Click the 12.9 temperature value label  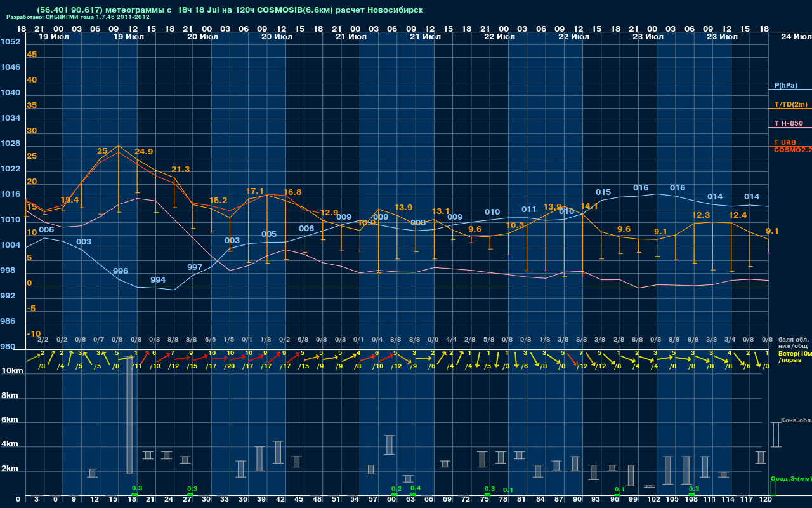pyautogui.click(x=329, y=213)
